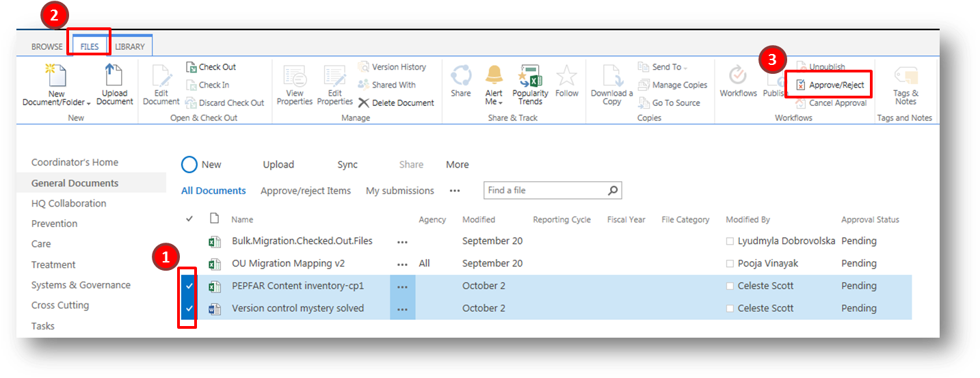
Task: Toggle presence checkbox in Version control mystery solved row
Action: pos(730,309)
